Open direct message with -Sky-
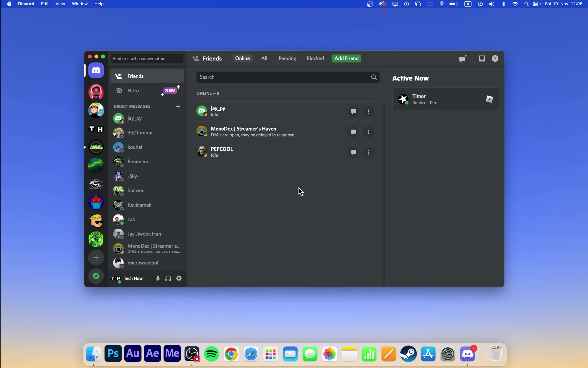 click(x=147, y=176)
